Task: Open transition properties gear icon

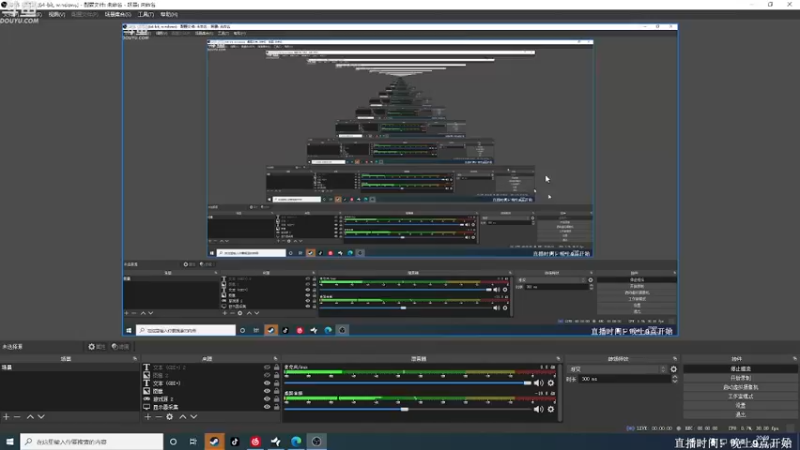Action: 673,369
